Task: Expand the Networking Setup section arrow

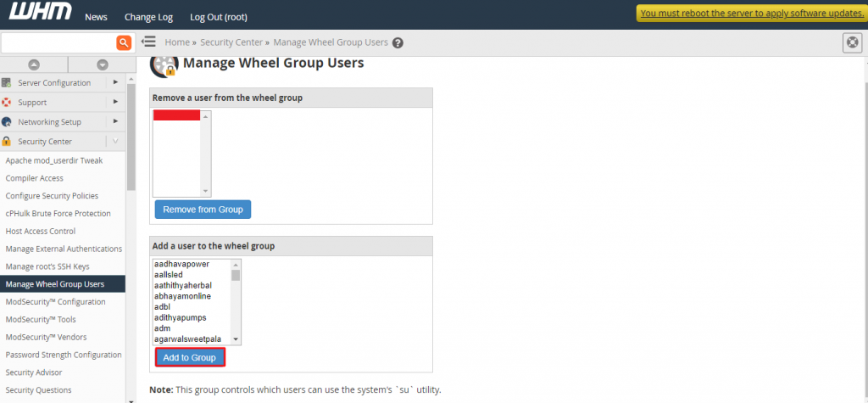Action: point(115,121)
